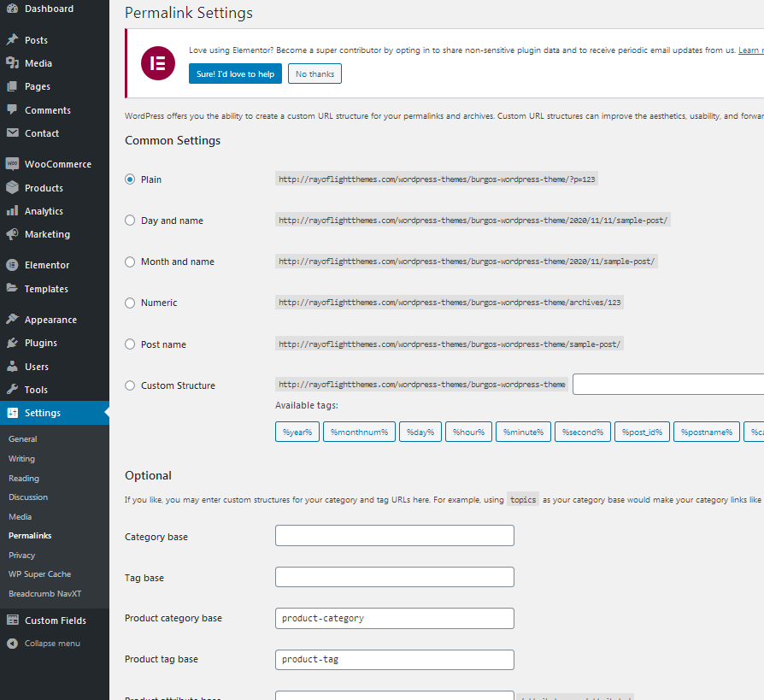
Task: Go to General settings submenu item
Action: pyautogui.click(x=23, y=439)
